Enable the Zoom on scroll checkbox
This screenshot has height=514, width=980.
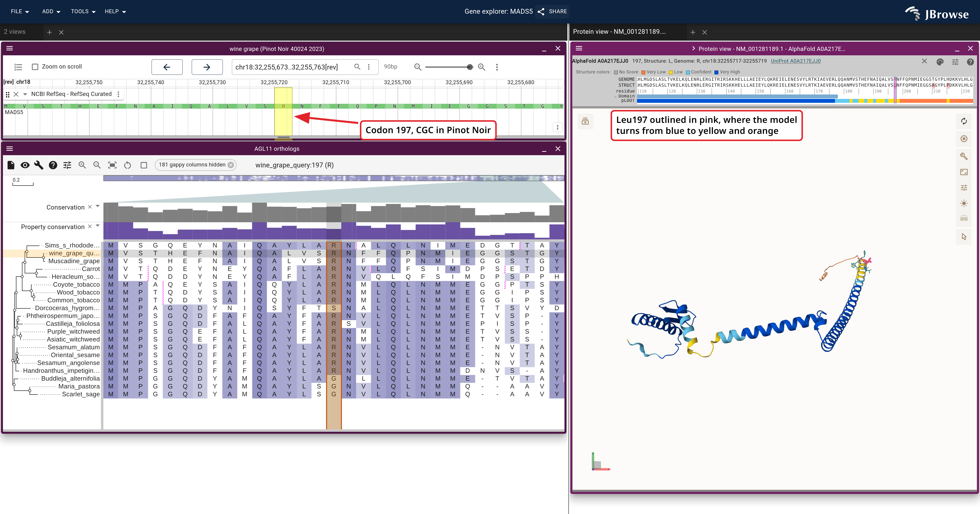tap(35, 67)
